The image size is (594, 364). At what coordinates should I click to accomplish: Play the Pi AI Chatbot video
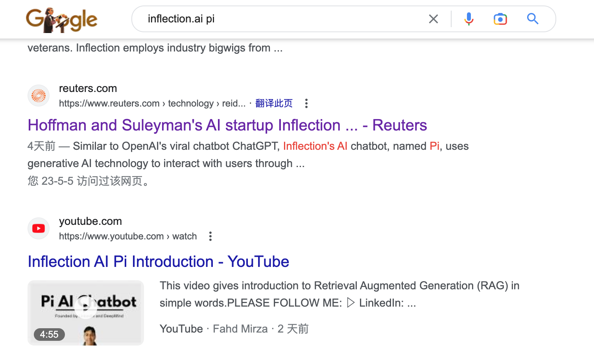pos(86,307)
